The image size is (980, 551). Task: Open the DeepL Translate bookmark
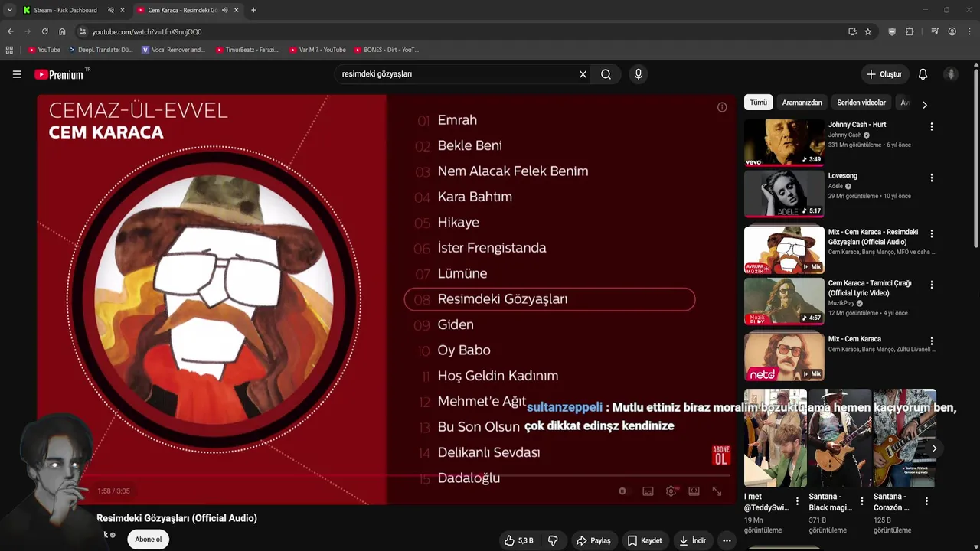100,50
